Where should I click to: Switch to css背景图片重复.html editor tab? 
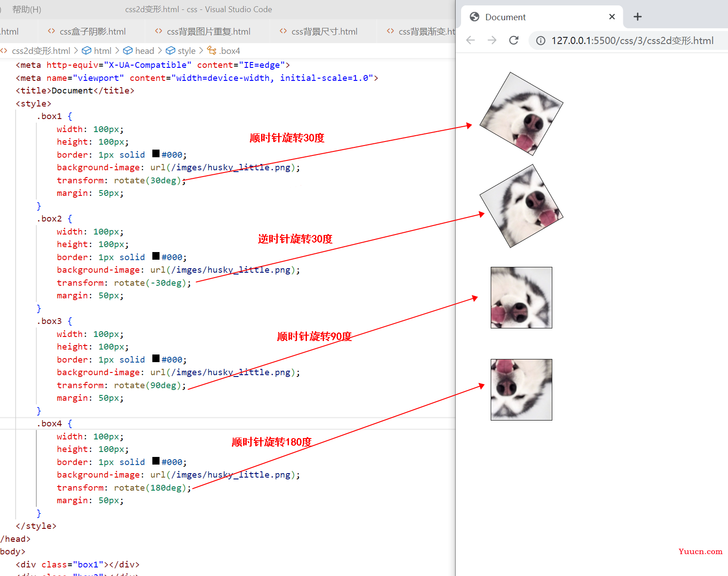pos(208,31)
